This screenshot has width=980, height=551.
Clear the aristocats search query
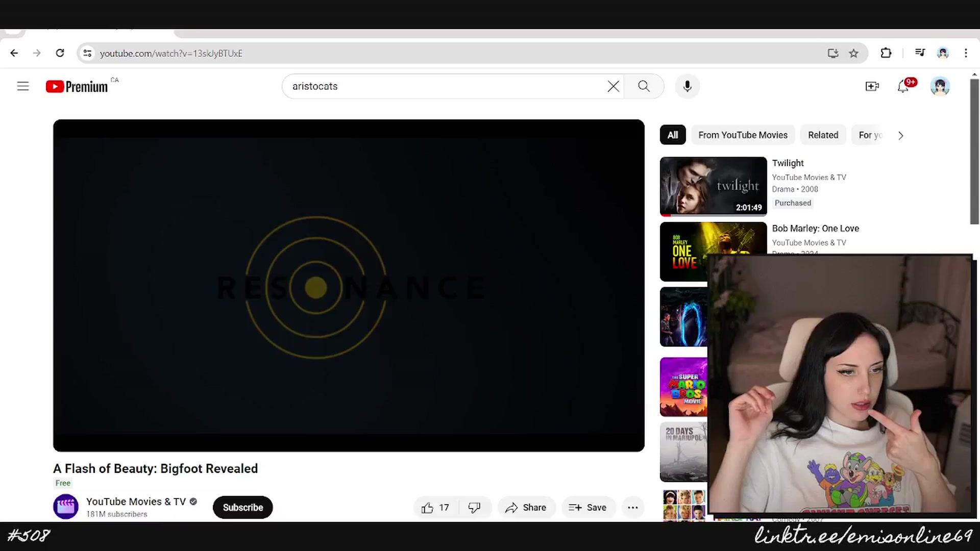pos(614,86)
